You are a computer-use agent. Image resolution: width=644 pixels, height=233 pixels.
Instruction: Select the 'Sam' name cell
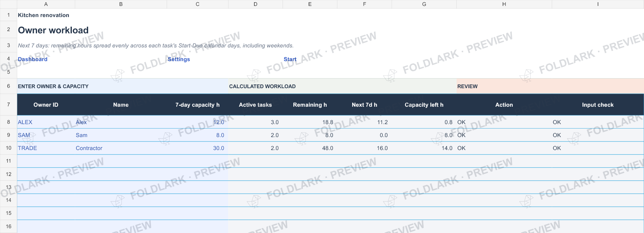(121, 135)
